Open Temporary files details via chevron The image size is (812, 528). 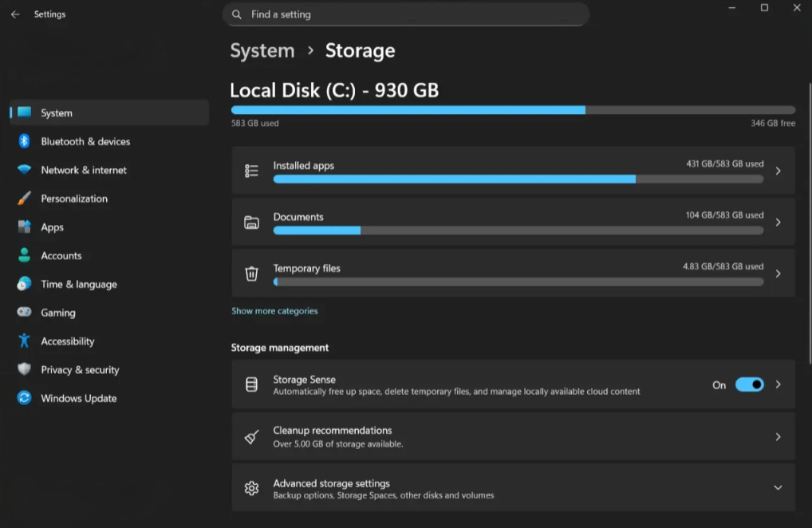tap(778, 274)
